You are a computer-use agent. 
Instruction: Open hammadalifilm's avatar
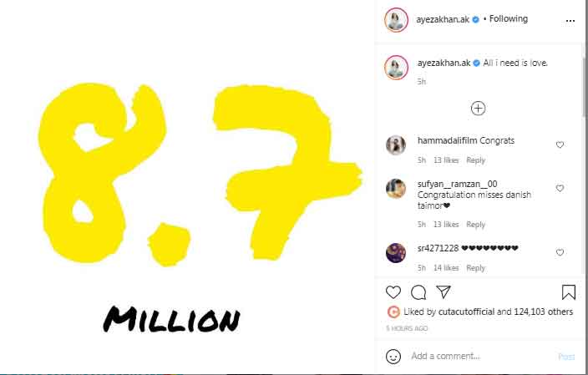[396, 145]
